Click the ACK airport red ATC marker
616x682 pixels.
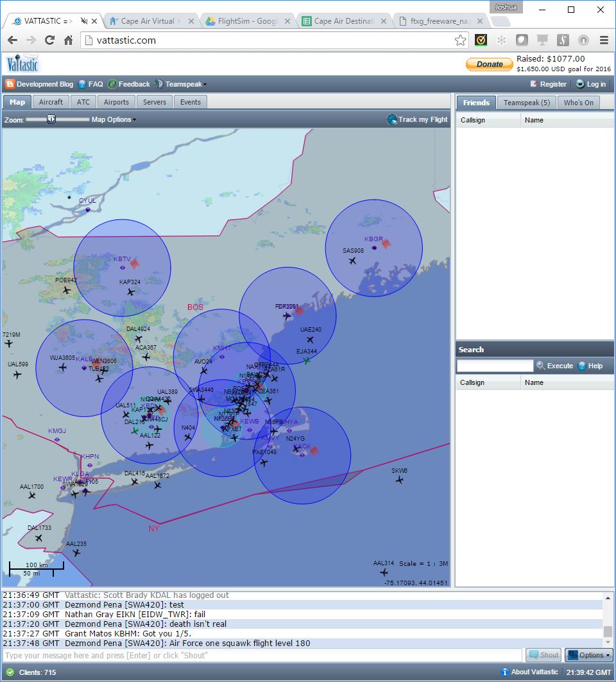click(x=314, y=450)
